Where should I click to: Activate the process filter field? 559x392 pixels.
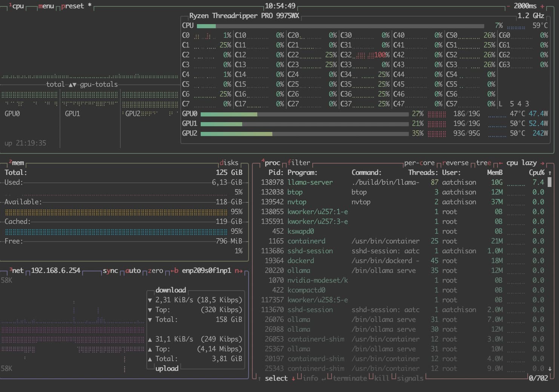coord(299,163)
